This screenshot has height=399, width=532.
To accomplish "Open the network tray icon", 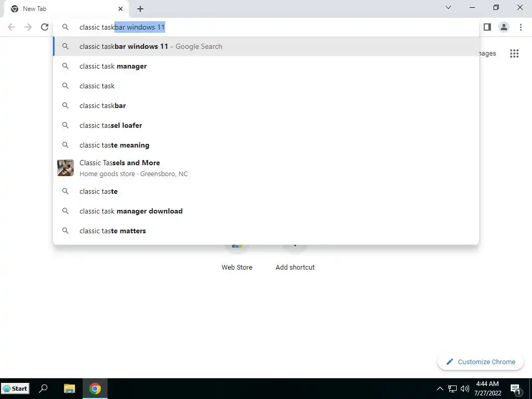I will pos(453,389).
